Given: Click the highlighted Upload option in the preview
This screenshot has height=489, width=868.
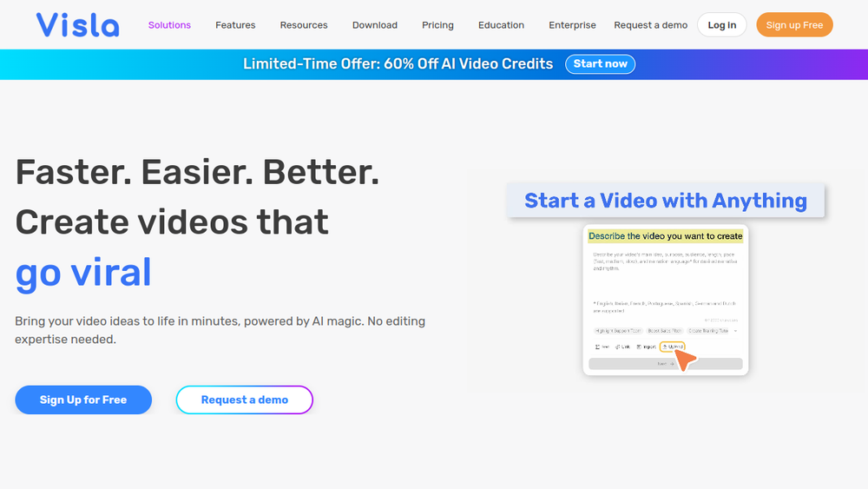Looking at the screenshot, I should tap(673, 347).
